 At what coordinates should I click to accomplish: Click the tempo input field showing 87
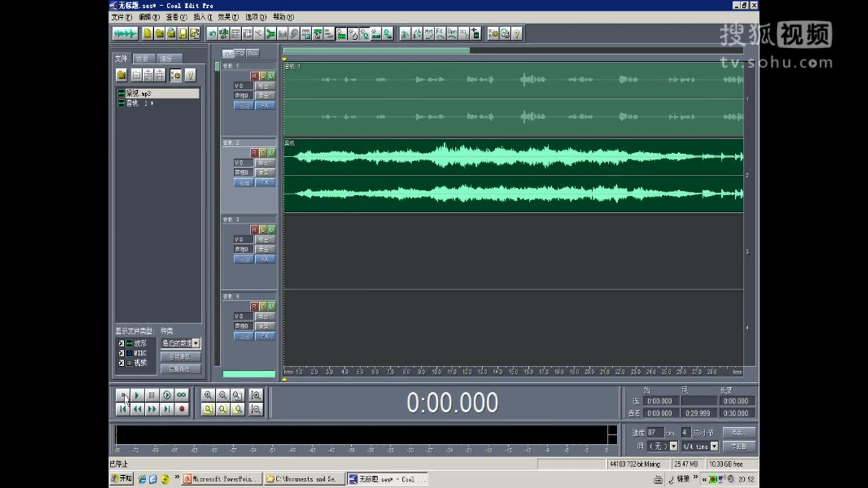point(654,432)
